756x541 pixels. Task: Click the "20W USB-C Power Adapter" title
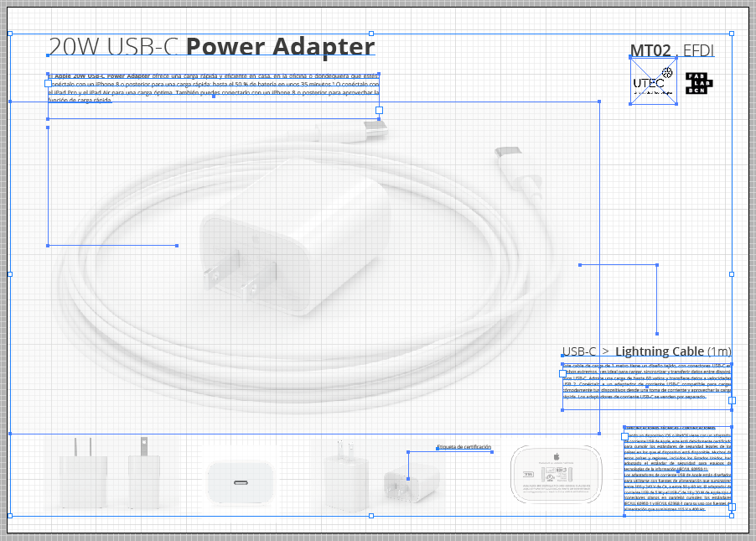(211, 47)
